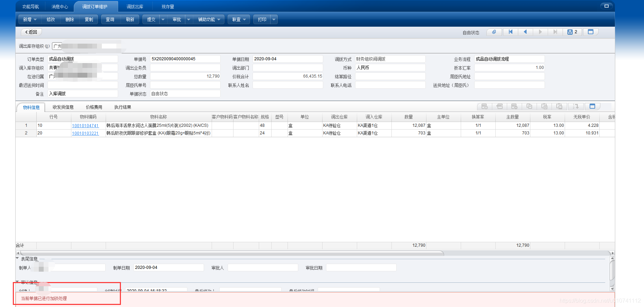This screenshot has width=644, height=307.
Task: Maximize the material grid panel
Action: [592, 106]
